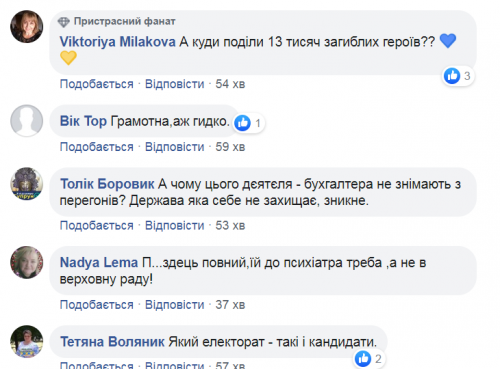
Task: Click the diamond Пристрасний фанат badge icon
Action: tap(63, 22)
